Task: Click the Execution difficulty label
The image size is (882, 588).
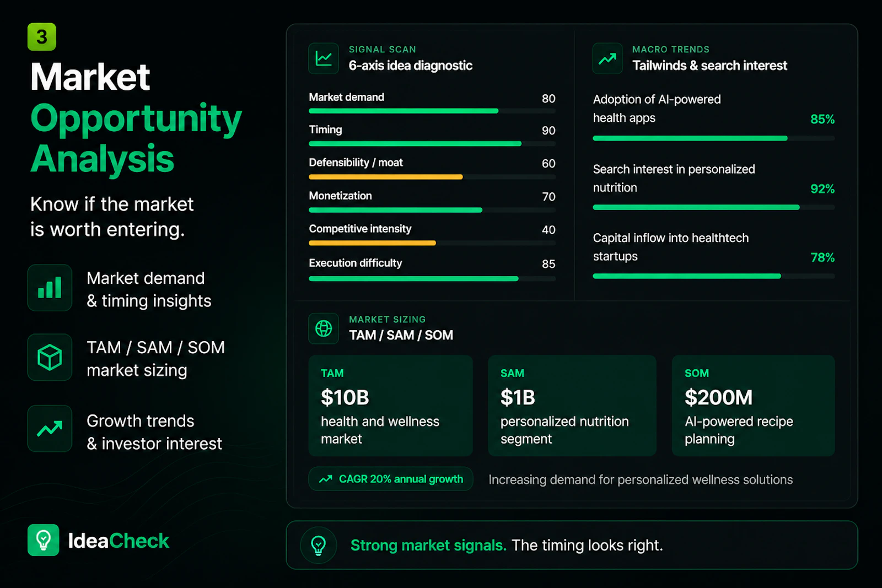Action: pos(356,263)
